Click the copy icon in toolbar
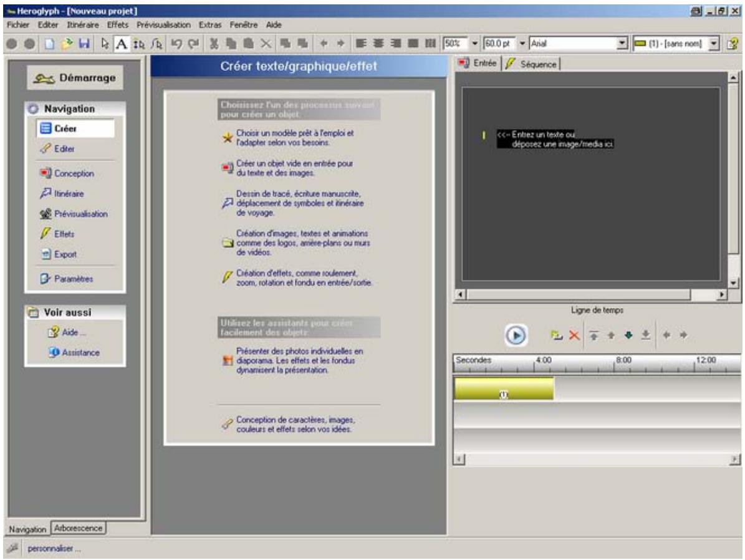Viewport: 745px width, 560px height. coord(231,44)
